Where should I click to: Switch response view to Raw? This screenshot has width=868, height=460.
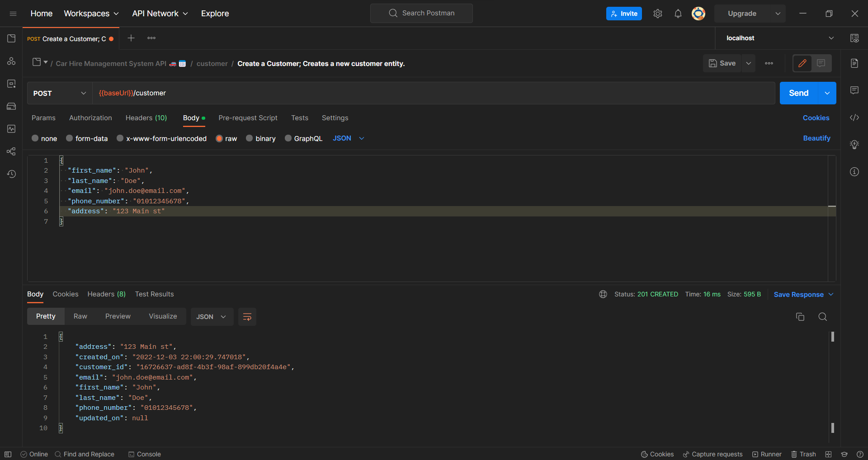(x=80, y=316)
